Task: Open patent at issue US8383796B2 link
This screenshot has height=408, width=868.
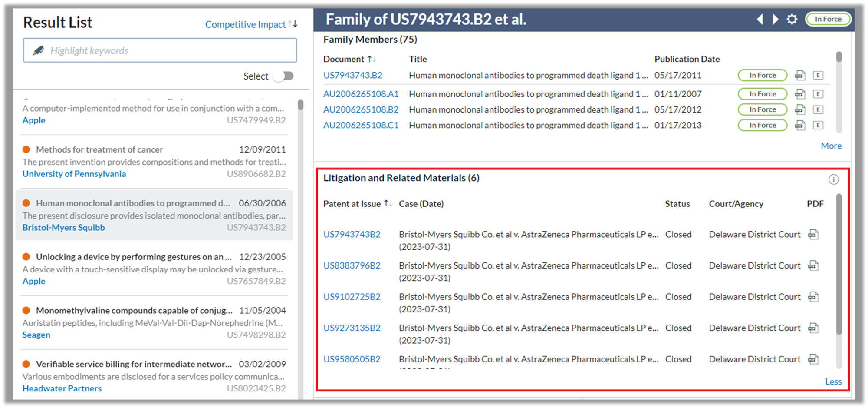Action: click(x=352, y=265)
